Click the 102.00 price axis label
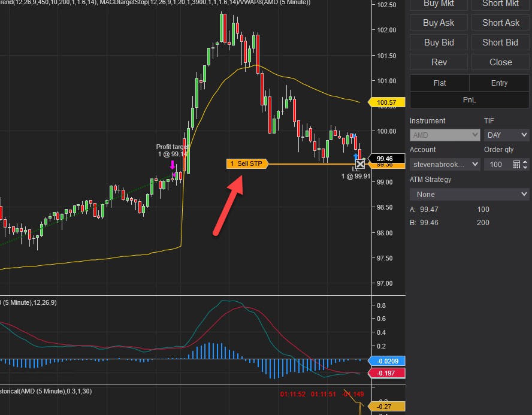The width and height of the screenshot is (532, 415). click(386, 30)
